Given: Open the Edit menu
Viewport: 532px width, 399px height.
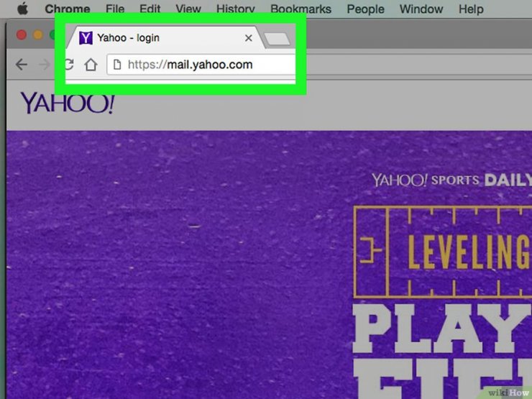Looking at the screenshot, I should coord(150,9).
